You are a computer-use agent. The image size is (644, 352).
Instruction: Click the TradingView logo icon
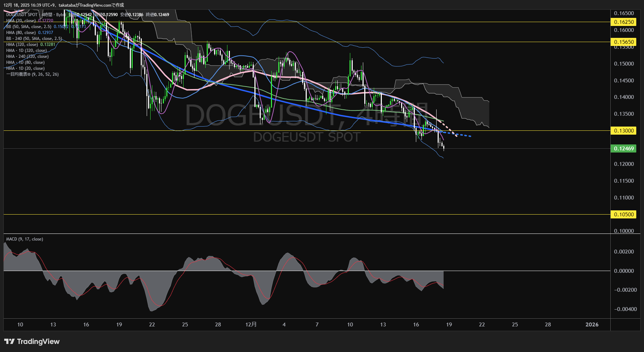[9, 341]
